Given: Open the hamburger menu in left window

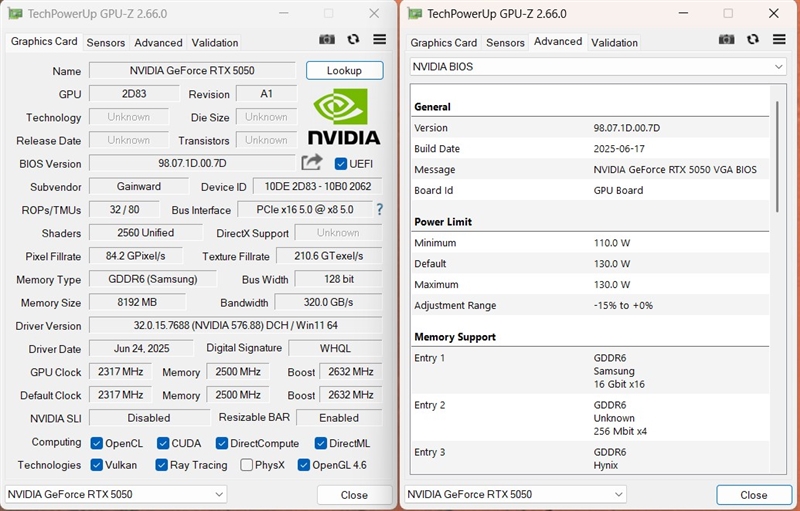Looking at the screenshot, I should tap(380, 39).
